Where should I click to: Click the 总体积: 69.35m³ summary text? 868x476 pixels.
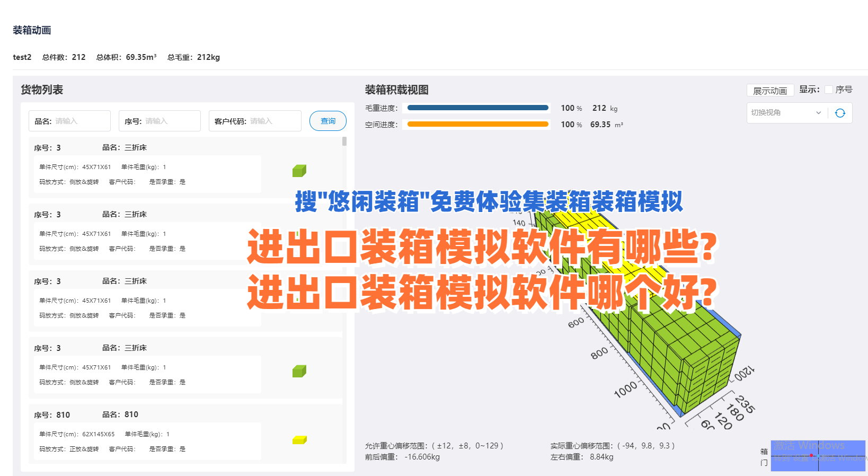click(126, 57)
